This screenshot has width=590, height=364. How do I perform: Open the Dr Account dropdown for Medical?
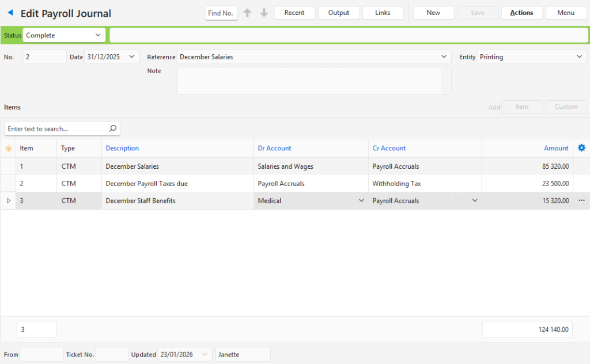(361, 200)
